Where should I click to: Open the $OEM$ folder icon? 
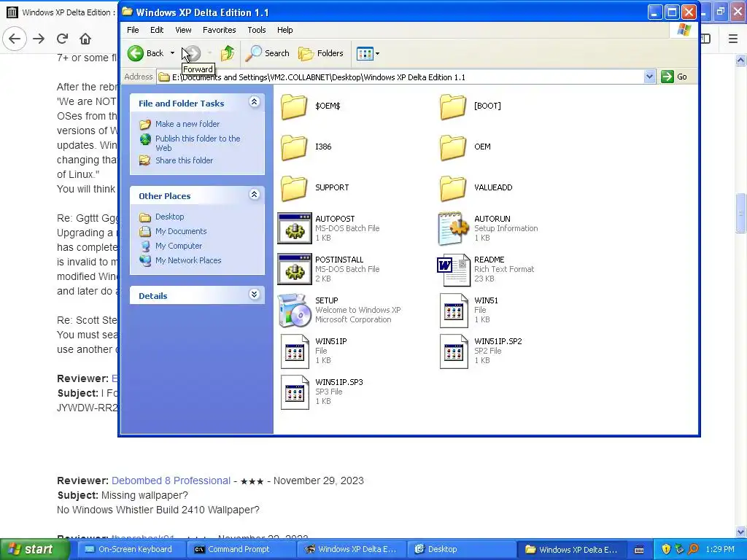[x=294, y=106]
